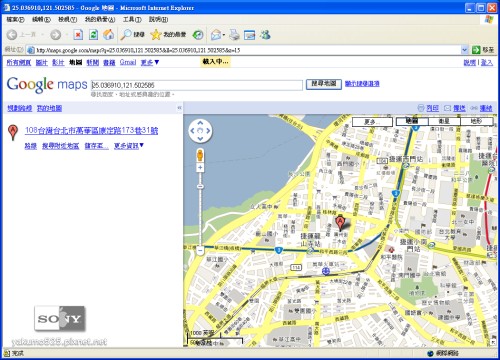
Task: Click the 搜尋地圖 search button
Action: 324,84
